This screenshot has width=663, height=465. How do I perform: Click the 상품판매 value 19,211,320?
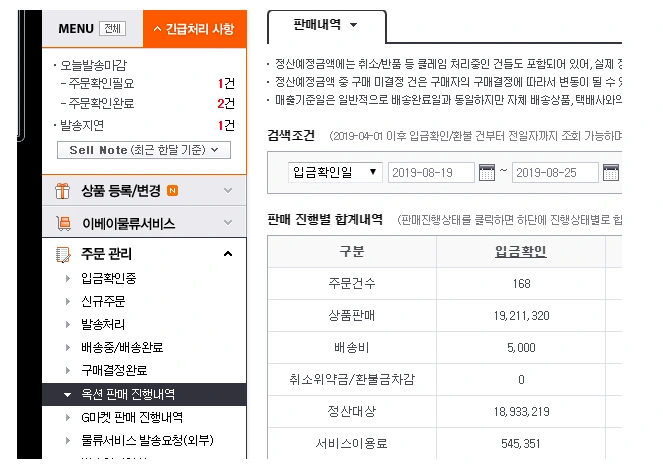(x=521, y=316)
